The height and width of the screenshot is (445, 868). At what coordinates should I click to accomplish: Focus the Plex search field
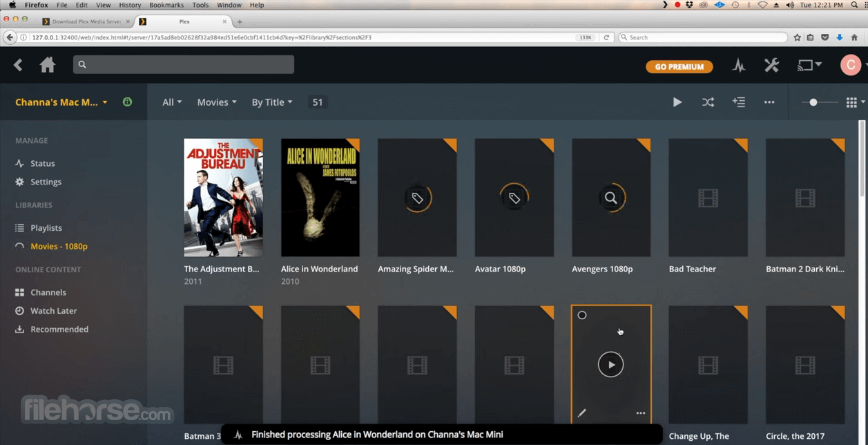tap(184, 64)
